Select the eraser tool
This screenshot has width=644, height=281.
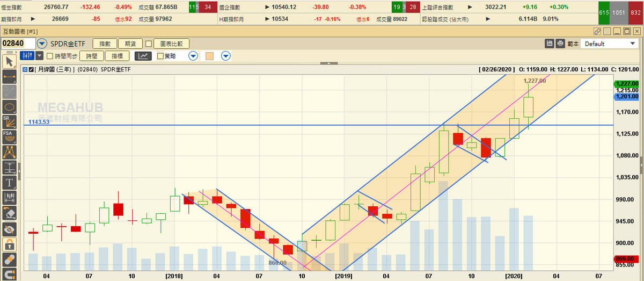[9, 213]
